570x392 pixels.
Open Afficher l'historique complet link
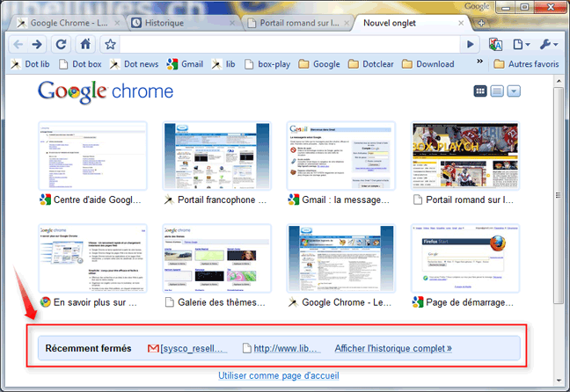393,348
